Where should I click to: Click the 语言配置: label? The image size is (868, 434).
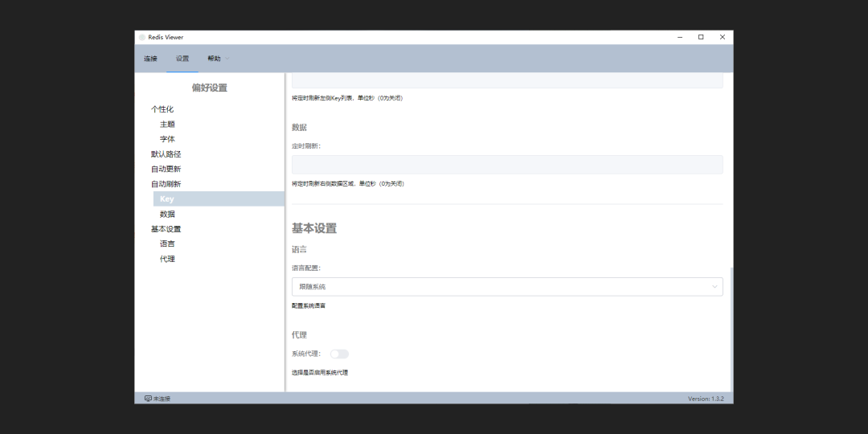306,268
